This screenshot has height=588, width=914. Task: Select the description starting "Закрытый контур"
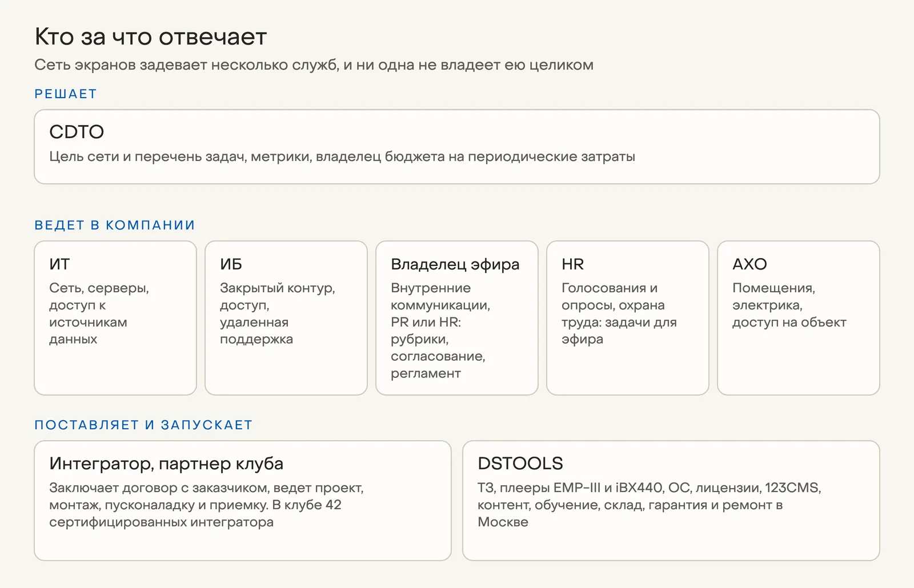(278, 313)
